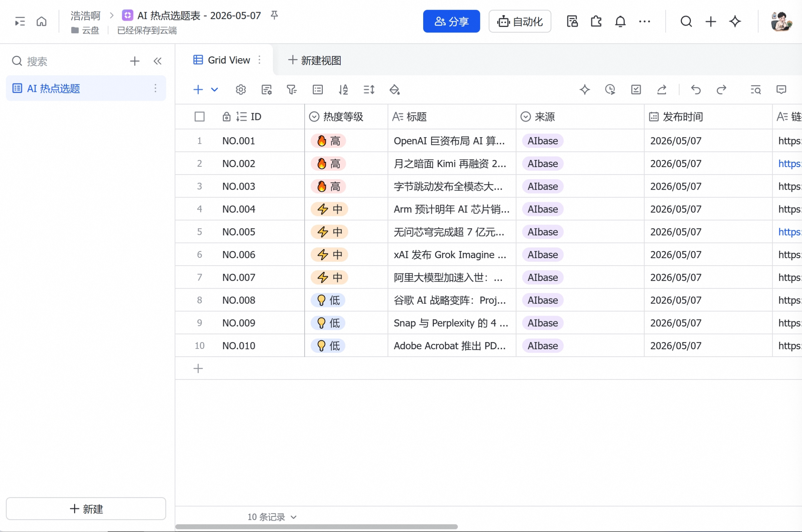
Task: Open the comments panel icon
Action: 781,90
